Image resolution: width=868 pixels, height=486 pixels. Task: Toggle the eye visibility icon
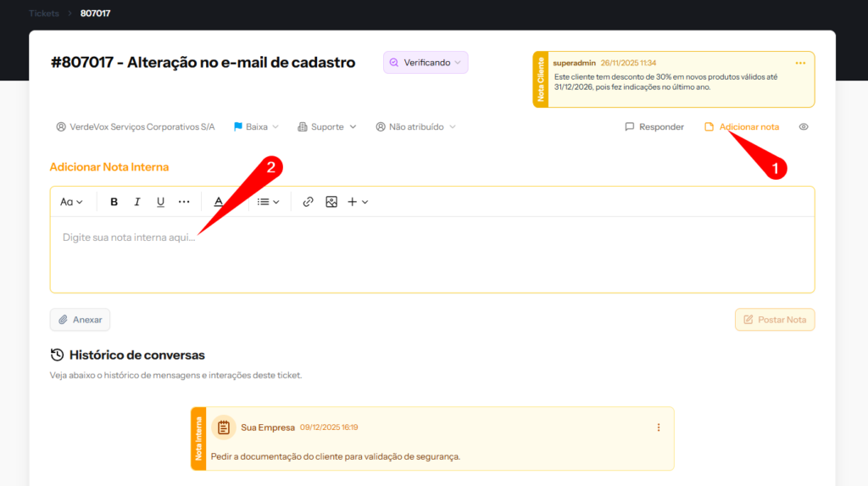(804, 127)
